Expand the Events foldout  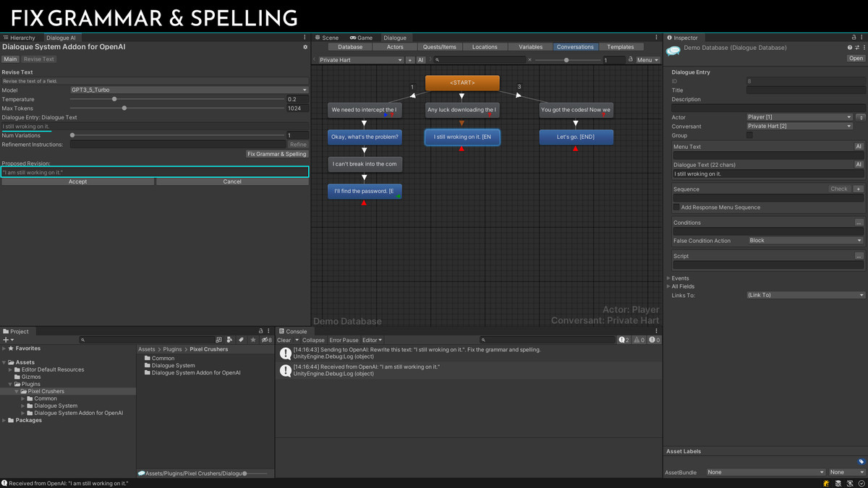(668, 278)
